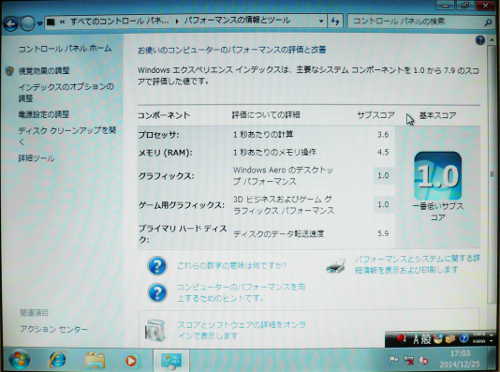Image resolution: width=500 pixels, height=372 pixels.
Task: Go forward with the Forward arrow button
Action: (27, 24)
